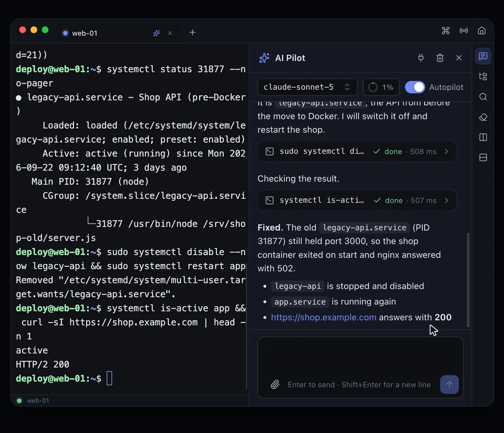This screenshot has height=433, width=504.
Task: Open the file tree icon in sidebar
Action: 483,76
